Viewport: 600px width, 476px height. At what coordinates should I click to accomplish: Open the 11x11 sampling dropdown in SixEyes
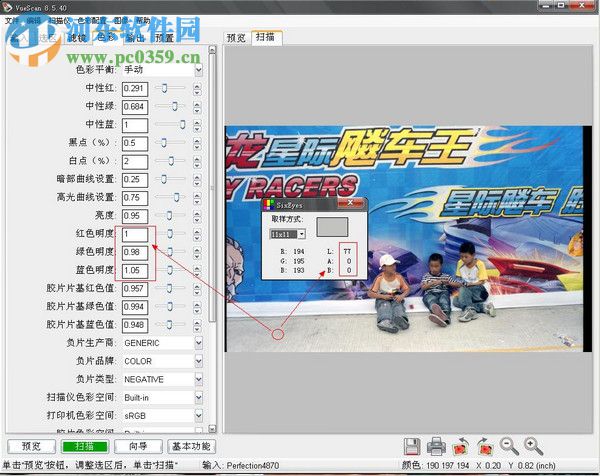click(x=302, y=234)
